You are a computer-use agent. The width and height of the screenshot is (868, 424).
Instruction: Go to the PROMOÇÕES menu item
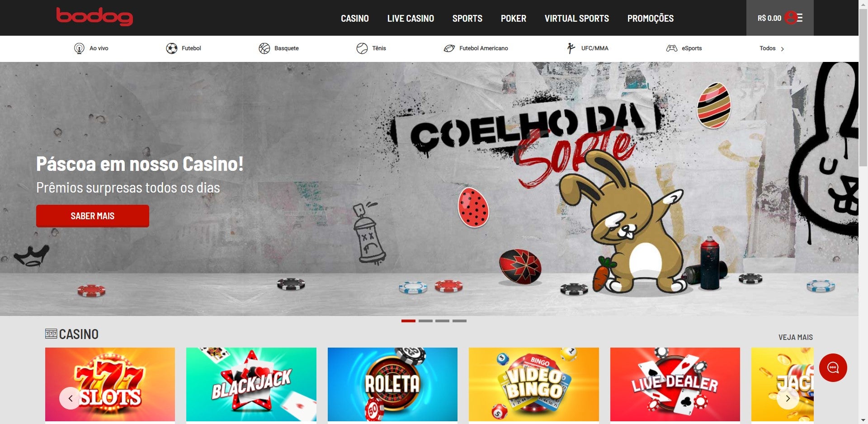pyautogui.click(x=650, y=19)
